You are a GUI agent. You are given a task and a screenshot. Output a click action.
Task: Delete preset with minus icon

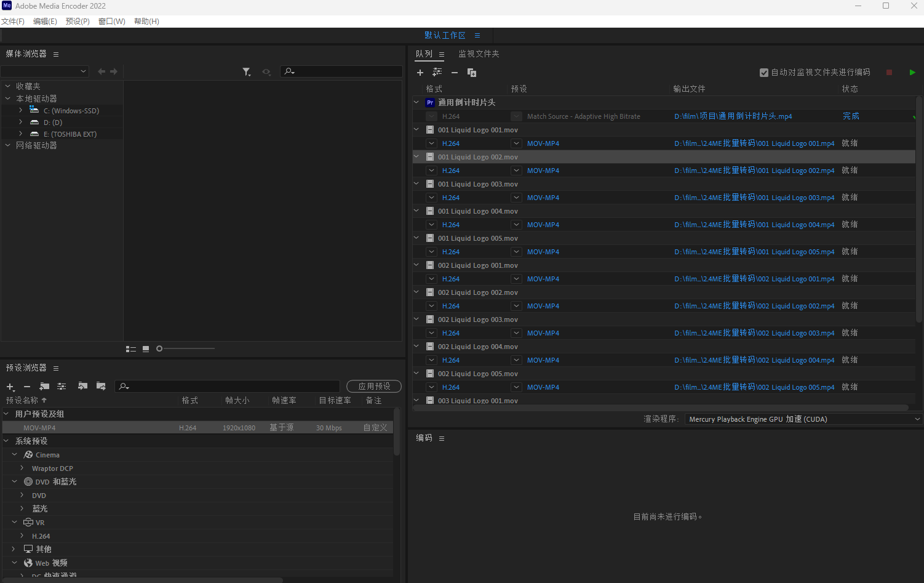(x=27, y=387)
